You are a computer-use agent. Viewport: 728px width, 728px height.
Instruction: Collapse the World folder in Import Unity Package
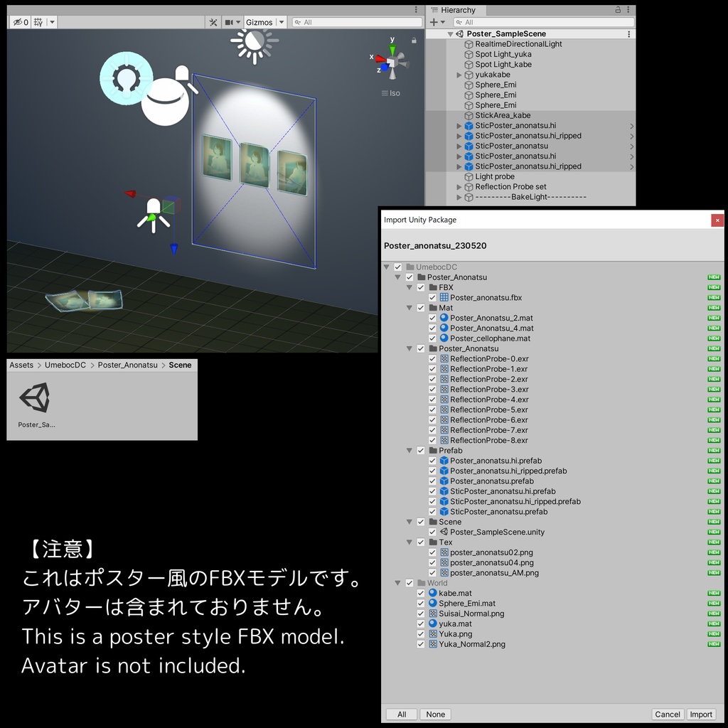(397, 582)
